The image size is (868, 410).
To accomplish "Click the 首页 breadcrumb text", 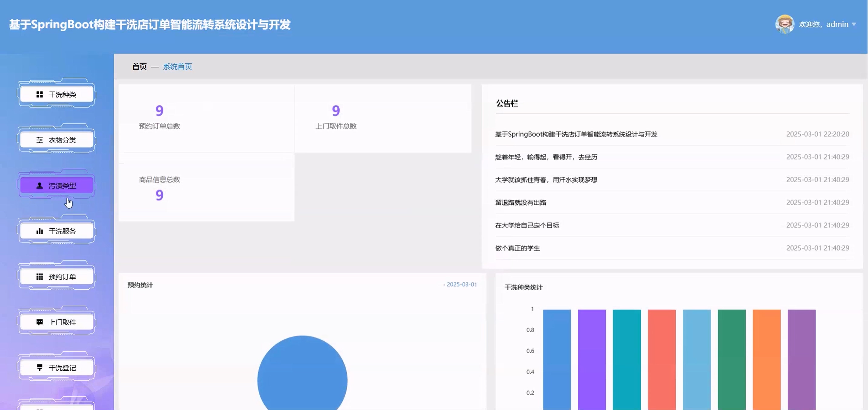I will tap(139, 67).
